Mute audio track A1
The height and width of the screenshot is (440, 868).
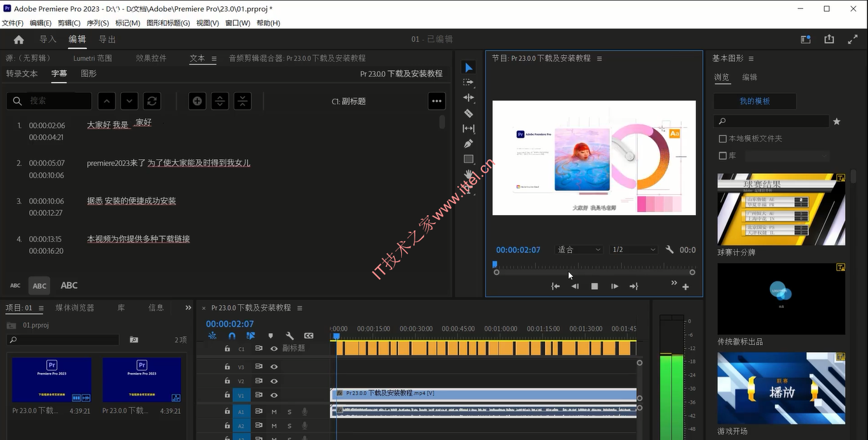tap(274, 411)
